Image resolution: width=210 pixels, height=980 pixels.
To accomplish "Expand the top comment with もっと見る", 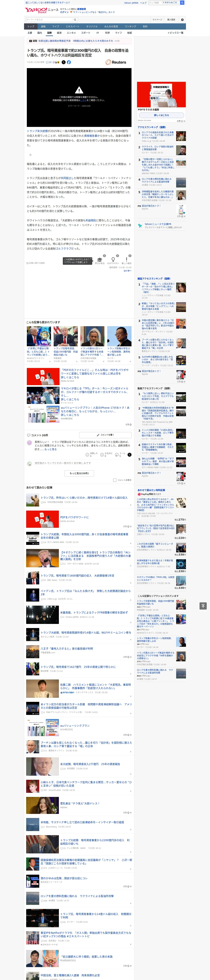I will (x=50, y=449).
